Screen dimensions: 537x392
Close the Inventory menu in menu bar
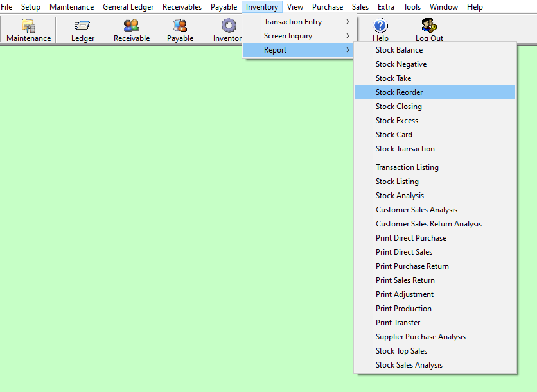tap(262, 7)
